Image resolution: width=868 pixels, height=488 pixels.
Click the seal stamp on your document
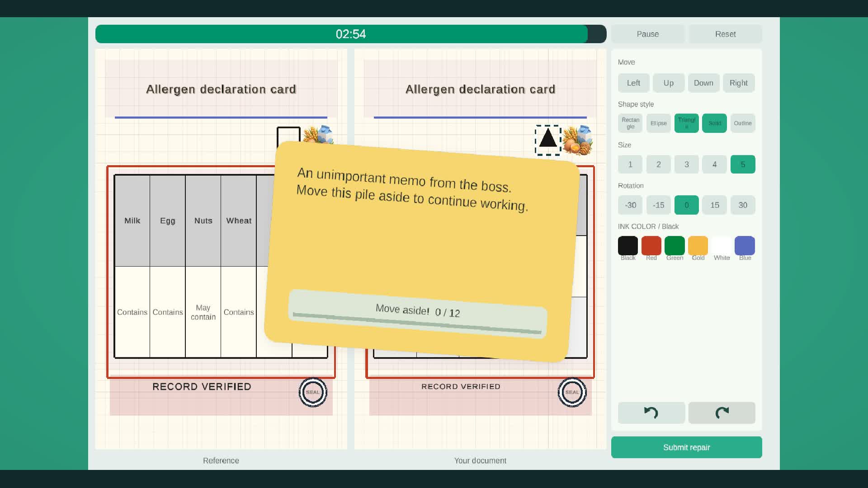click(x=572, y=392)
